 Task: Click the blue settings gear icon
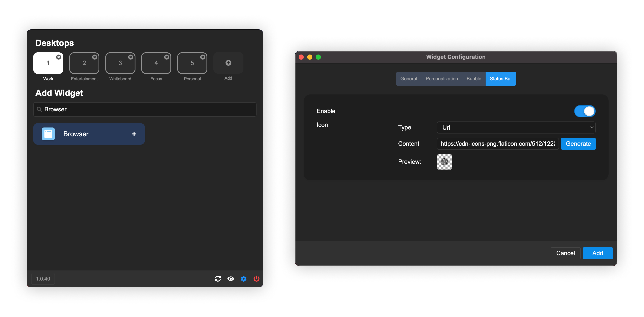coord(243,279)
